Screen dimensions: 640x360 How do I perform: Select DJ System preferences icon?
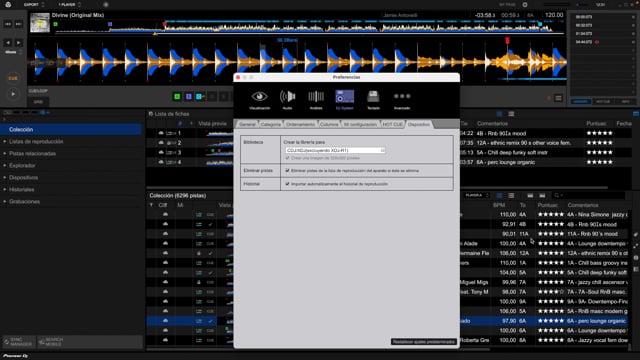coord(344,97)
